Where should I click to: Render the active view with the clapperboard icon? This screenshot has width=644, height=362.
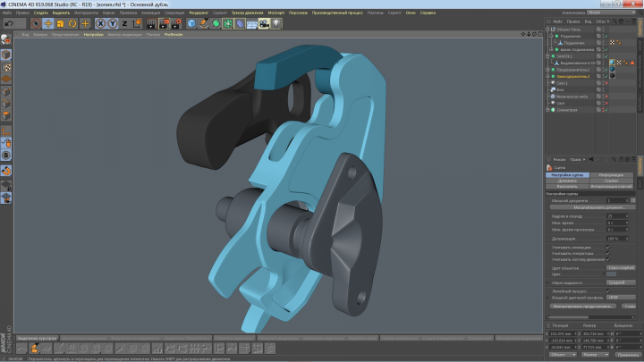click(x=151, y=23)
